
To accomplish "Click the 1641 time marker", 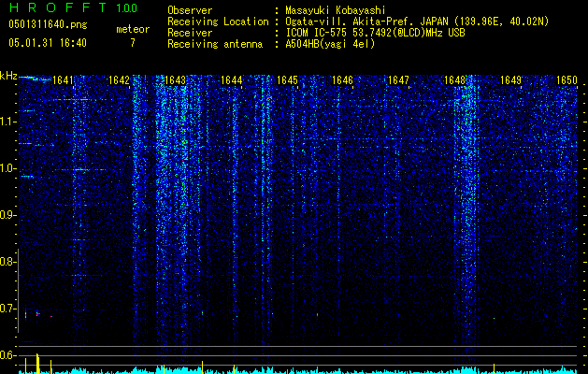I will tap(63, 79).
